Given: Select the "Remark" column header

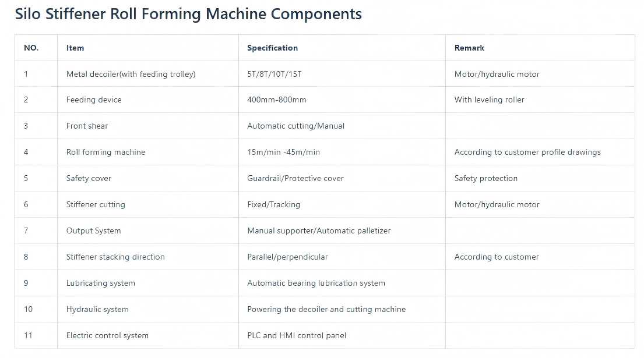Looking at the screenshot, I should click(469, 48).
